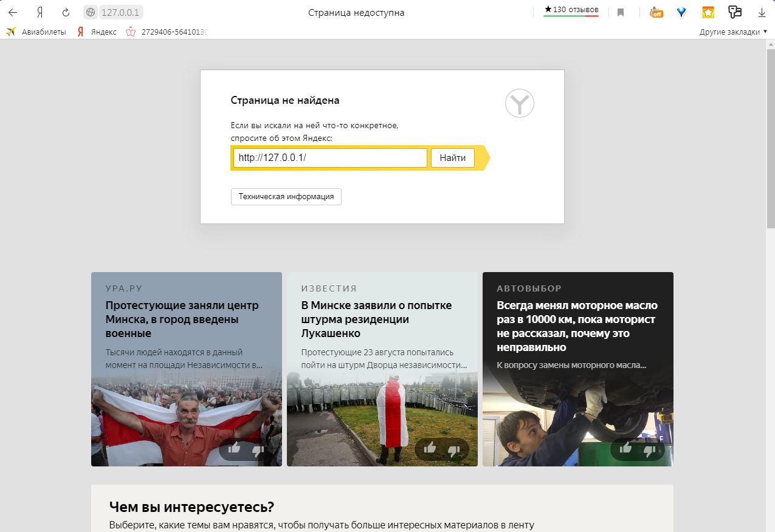The width and height of the screenshot is (775, 532).
Task: Expand the 'Другие закладки' bookmarks dropdown
Action: click(x=733, y=32)
